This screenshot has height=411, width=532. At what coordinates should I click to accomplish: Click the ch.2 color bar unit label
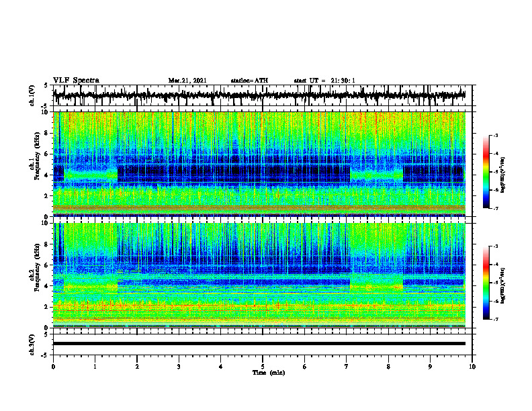[x=503, y=285]
